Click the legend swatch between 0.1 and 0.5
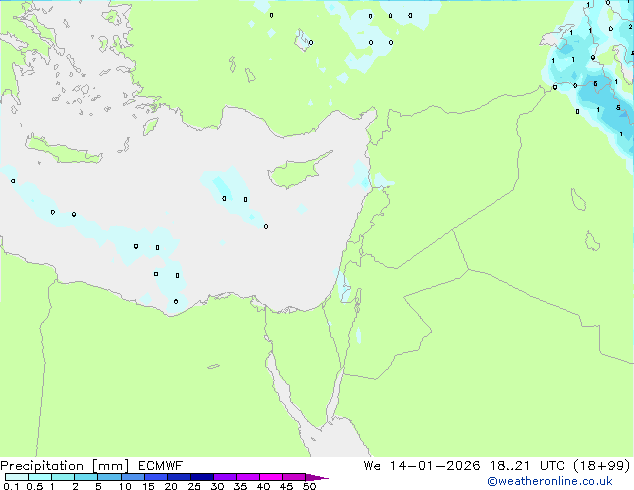The image size is (634, 490). tap(17, 477)
